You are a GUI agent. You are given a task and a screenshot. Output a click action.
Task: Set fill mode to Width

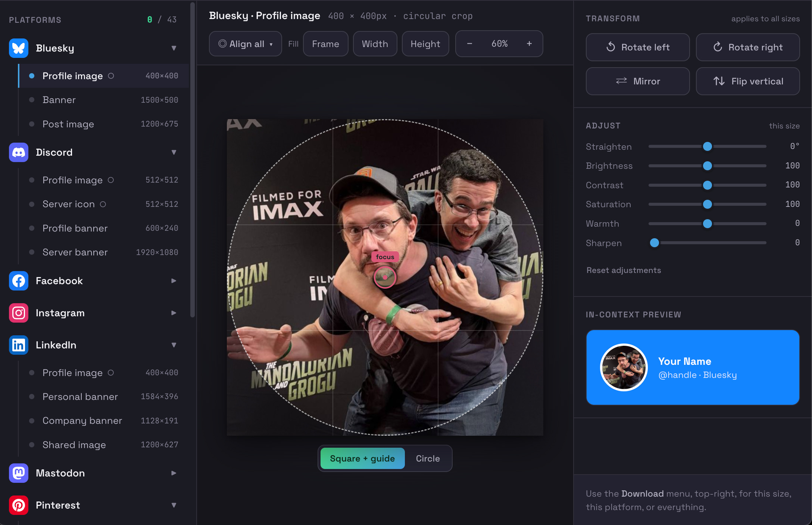click(x=375, y=44)
